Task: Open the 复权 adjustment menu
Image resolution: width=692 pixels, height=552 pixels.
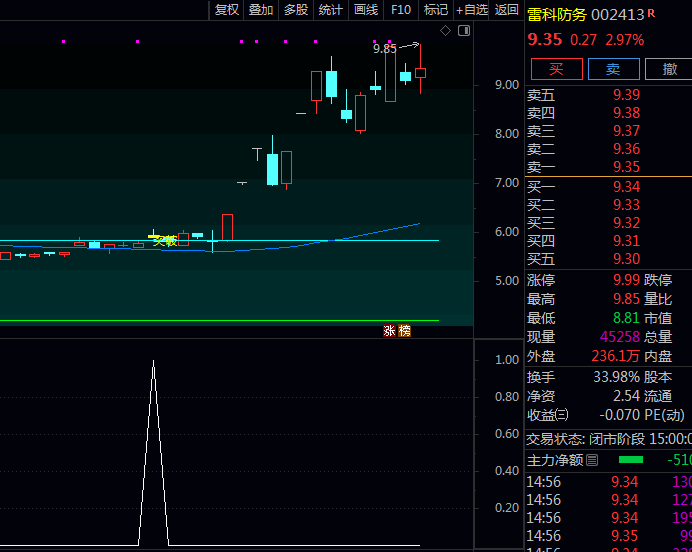Action: [227, 10]
